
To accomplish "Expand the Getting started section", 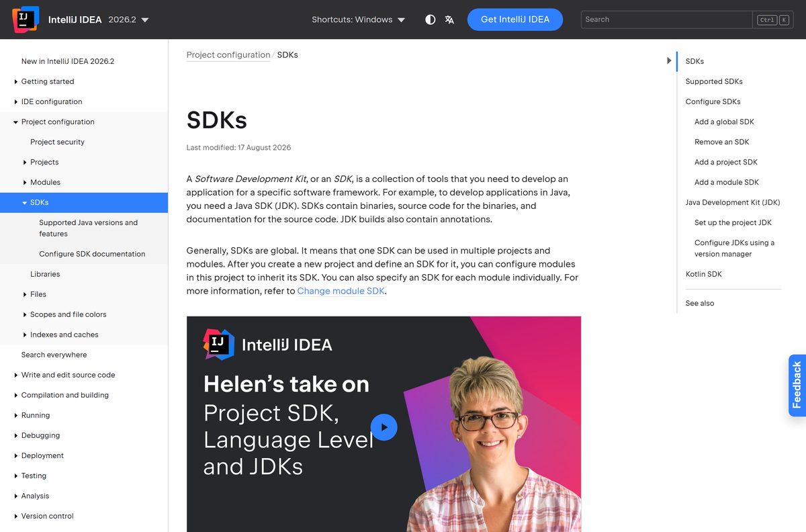I will click(x=16, y=81).
